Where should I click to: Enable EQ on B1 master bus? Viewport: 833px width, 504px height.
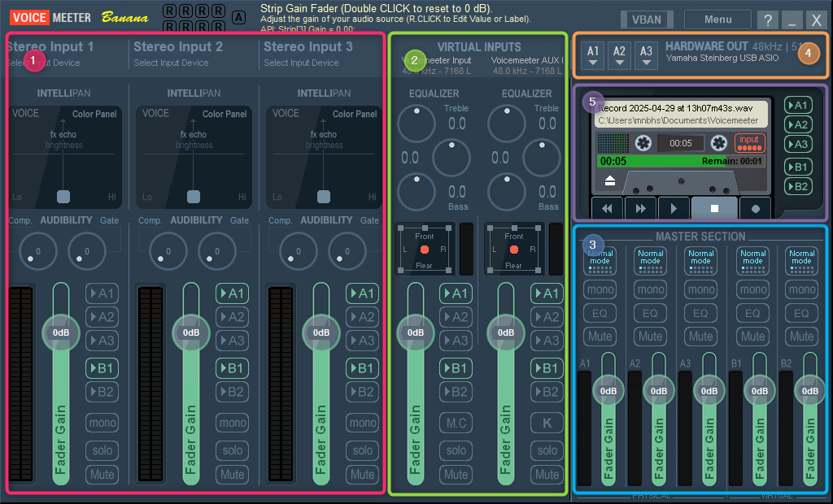[752, 313]
